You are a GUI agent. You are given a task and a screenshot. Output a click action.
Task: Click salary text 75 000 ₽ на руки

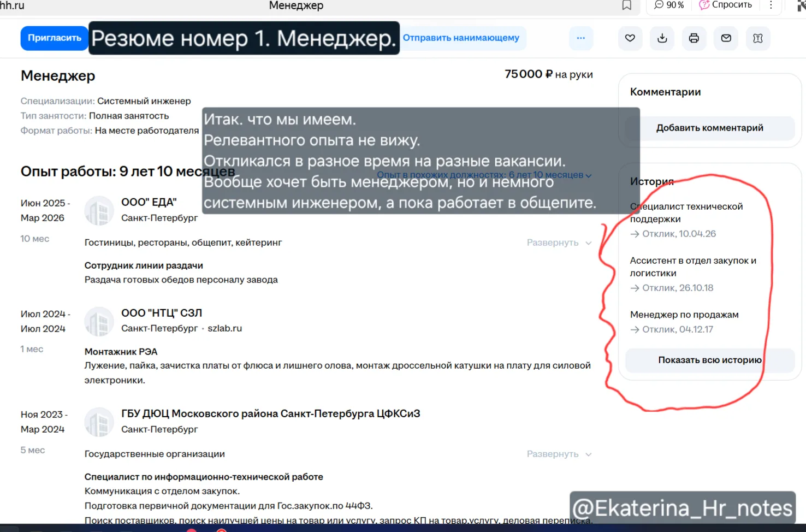pos(549,74)
